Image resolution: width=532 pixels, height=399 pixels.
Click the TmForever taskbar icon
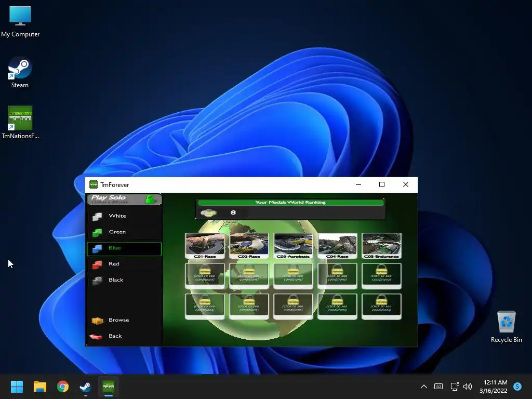click(x=109, y=387)
